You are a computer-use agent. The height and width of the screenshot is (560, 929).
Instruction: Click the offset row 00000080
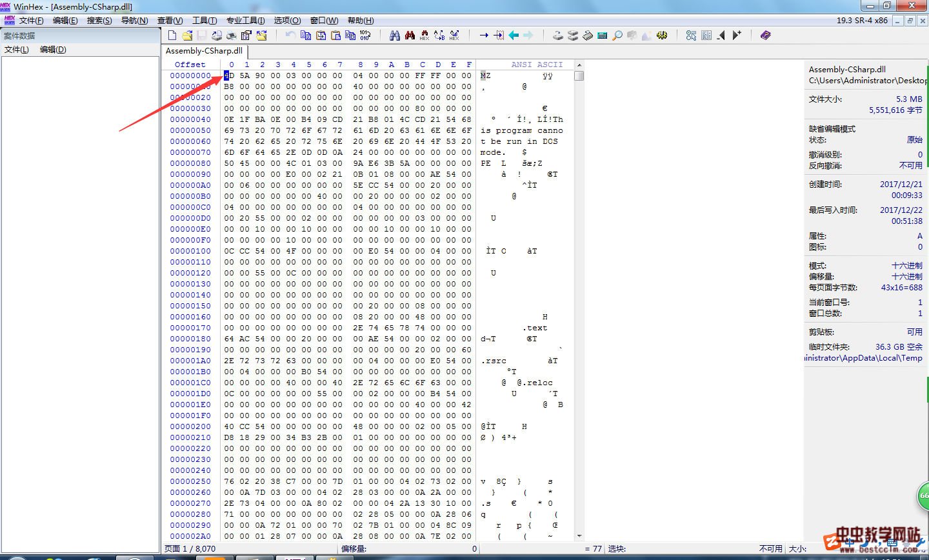[x=190, y=163]
